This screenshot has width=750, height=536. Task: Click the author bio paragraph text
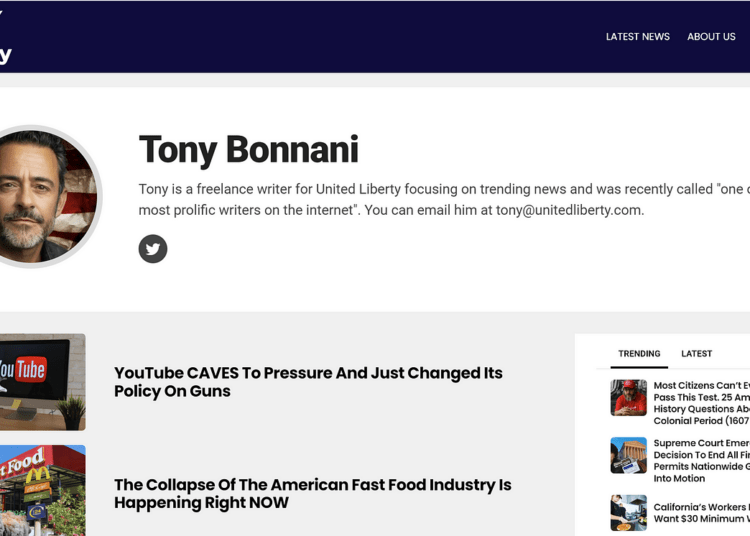(444, 199)
